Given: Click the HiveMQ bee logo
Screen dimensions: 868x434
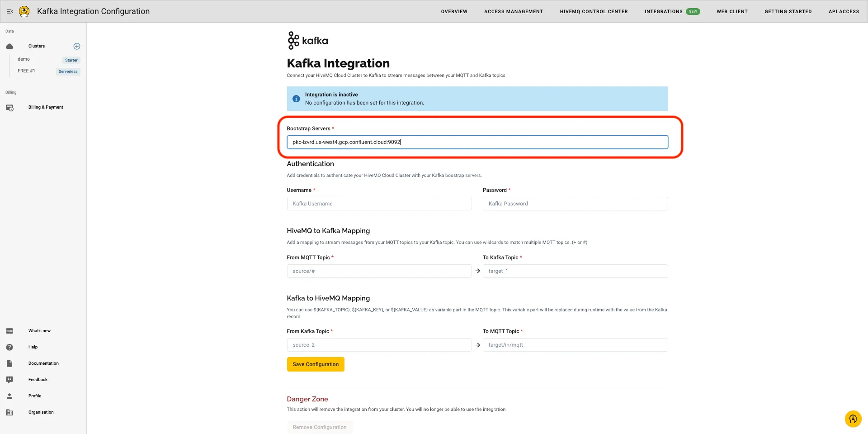Looking at the screenshot, I should click(24, 11).
